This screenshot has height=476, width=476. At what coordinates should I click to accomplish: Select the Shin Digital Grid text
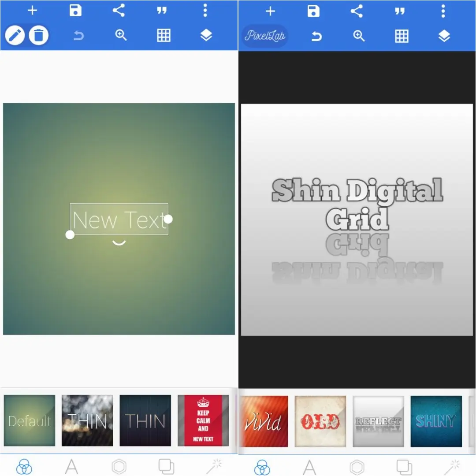pos(357,204)
